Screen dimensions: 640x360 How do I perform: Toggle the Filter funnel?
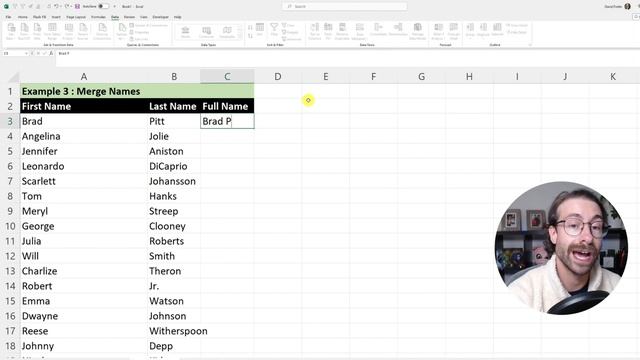tap(274, 29)
